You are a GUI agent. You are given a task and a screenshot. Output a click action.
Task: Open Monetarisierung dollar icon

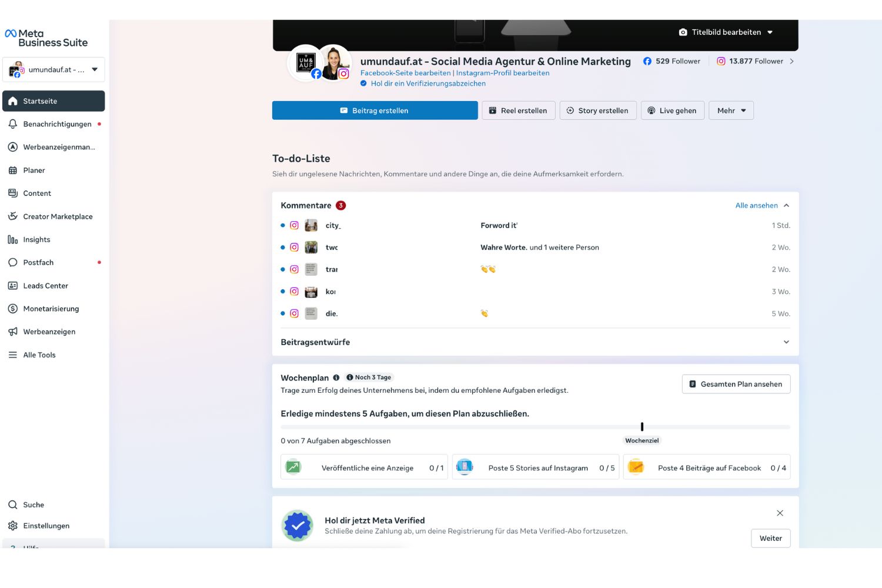tap(13, 309)
